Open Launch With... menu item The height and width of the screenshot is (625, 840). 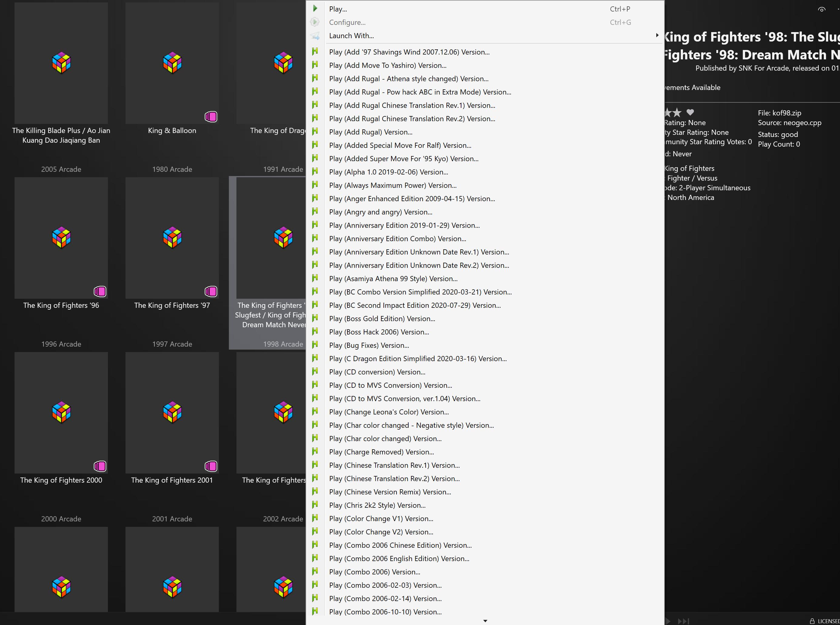tap(485, 35)
